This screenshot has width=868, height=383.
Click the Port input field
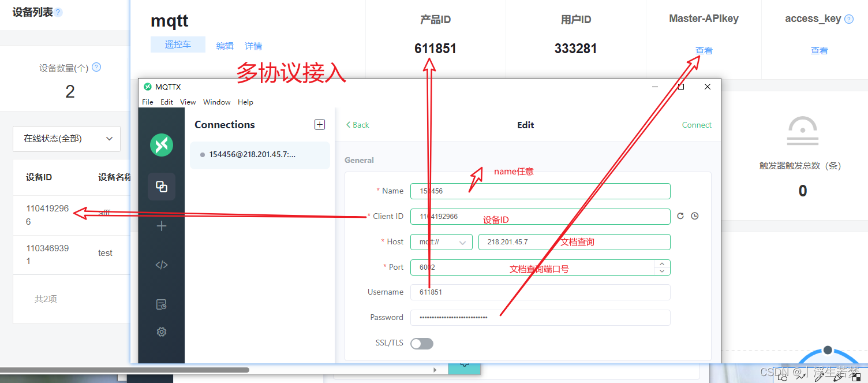click(540, 267)
